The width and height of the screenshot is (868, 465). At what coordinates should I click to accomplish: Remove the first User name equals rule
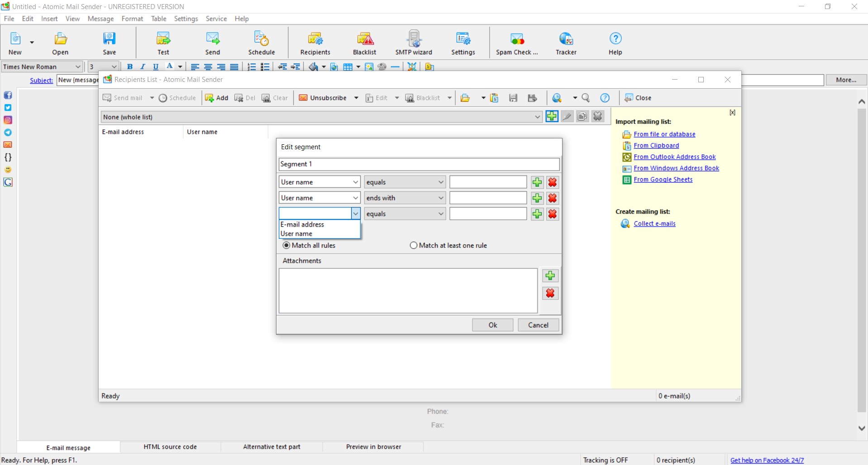553,182
